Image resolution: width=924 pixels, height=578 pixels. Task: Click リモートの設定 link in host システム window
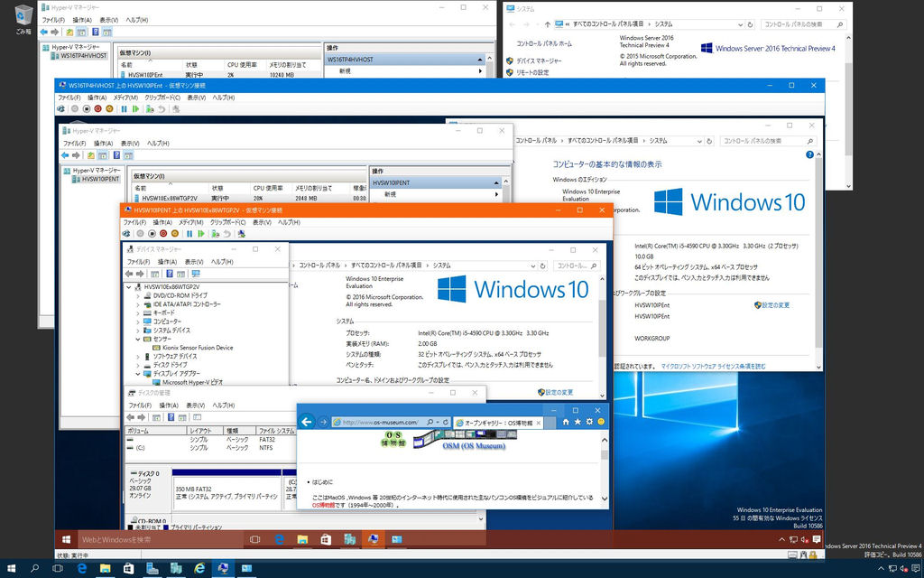tap(532, 72)
